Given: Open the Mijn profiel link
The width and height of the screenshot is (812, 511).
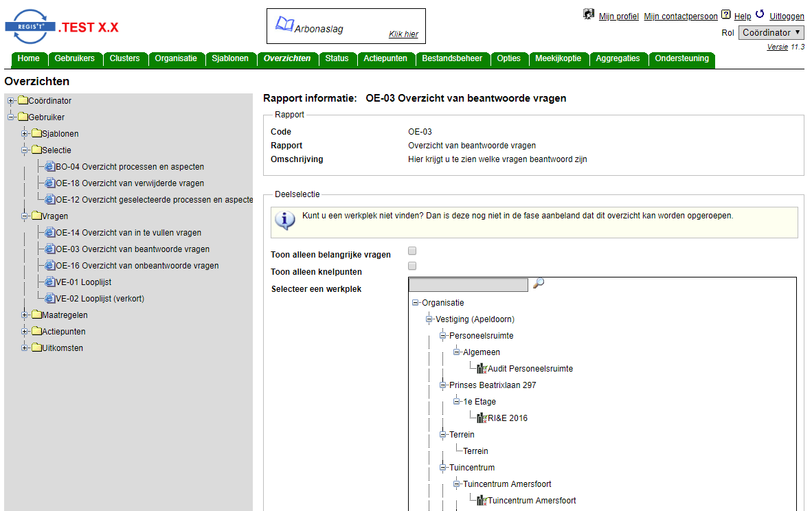Looking at the screenshot, I should click(x=619, y=16).
